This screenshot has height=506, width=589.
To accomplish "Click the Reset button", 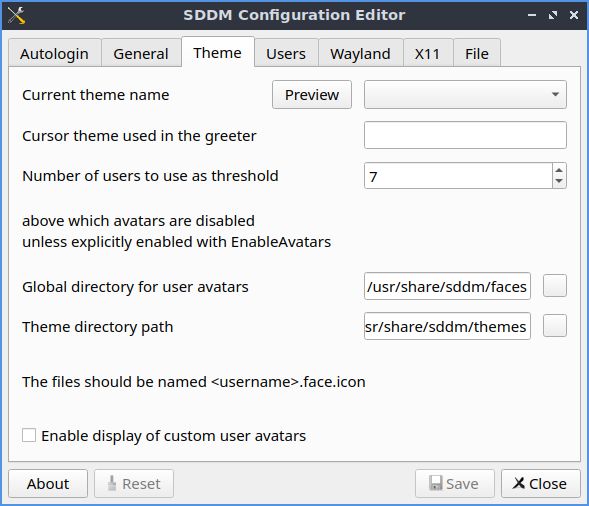I will pyautogui.click(x=134, y=484).
